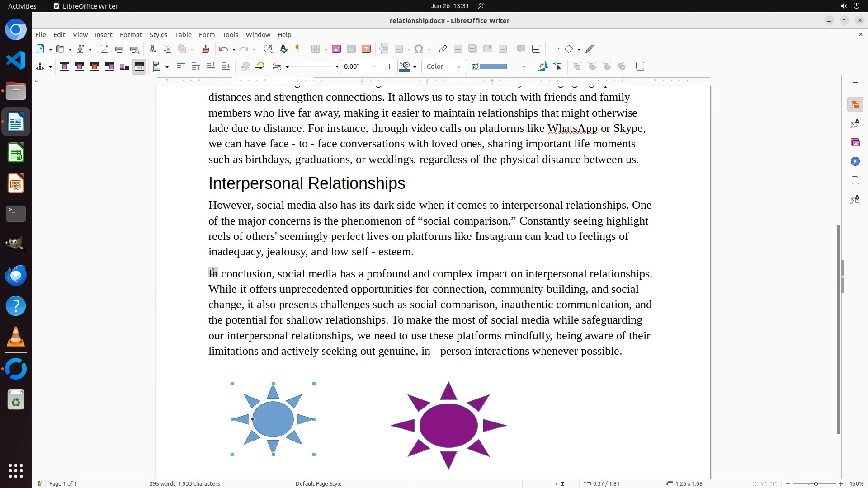Open the sidebar Gallery panel
This screenshot has height=488, width=868.
click(855, 142)
